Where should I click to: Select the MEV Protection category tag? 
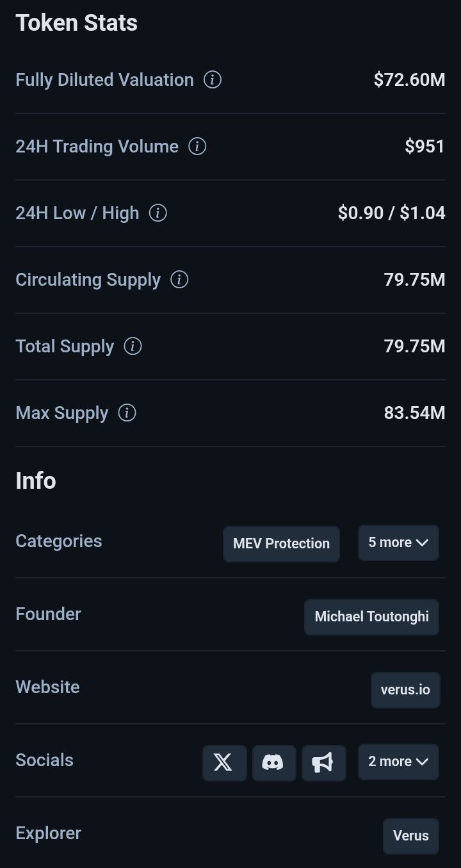coord(281,544)
